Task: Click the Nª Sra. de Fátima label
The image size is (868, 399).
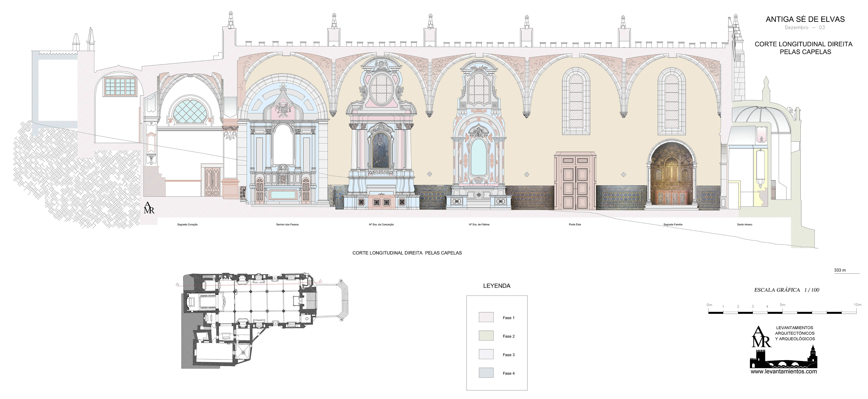Action: click(479, 224)
